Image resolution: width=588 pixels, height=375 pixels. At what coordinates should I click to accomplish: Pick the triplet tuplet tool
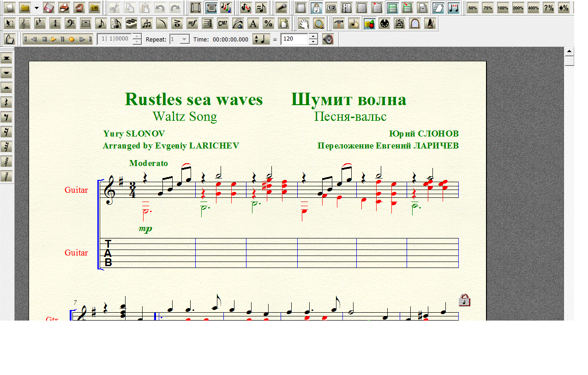[146, 24]
